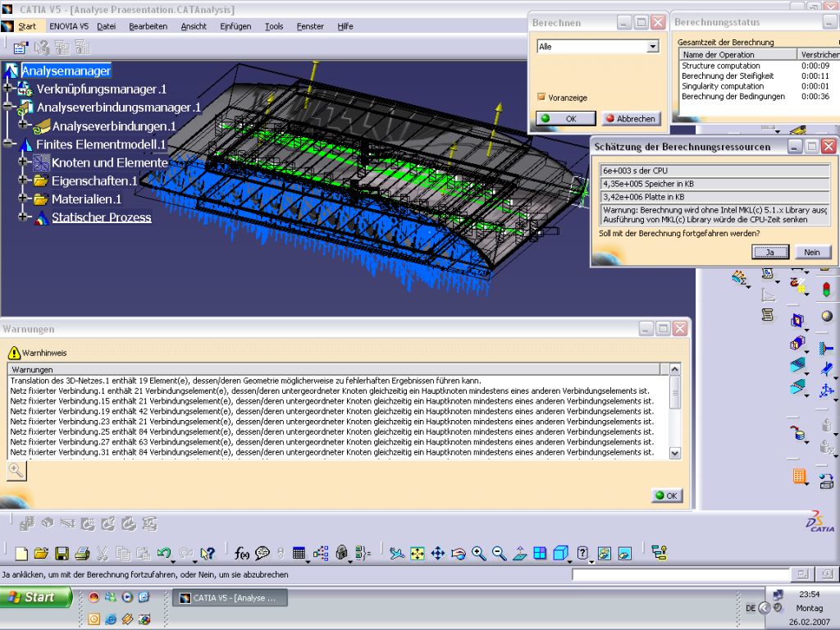
Task: Collapse the Finites Elementmodell.1 node
Action: coord(7,143)
